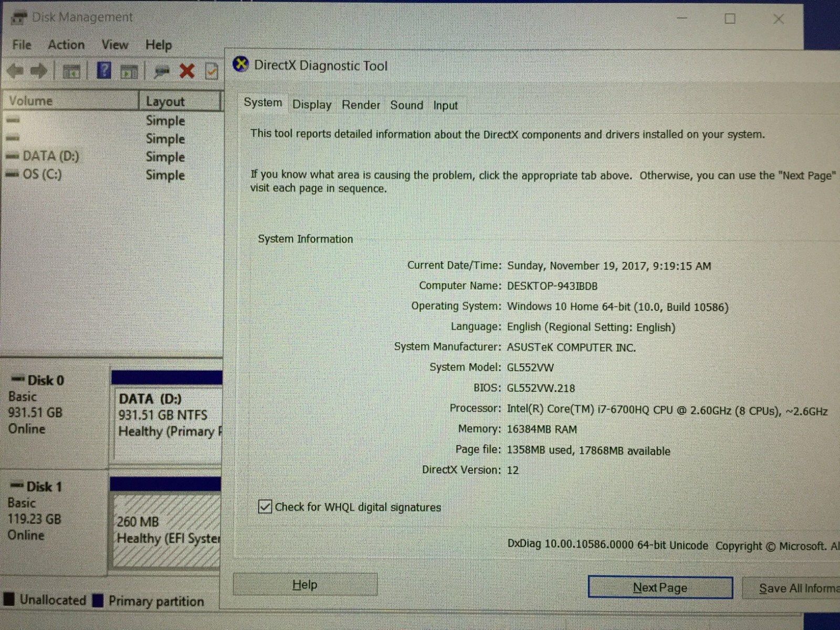The image size is (840, 630).
Task: Click the DirectX Version 12 value
Action: click(512, 470)
